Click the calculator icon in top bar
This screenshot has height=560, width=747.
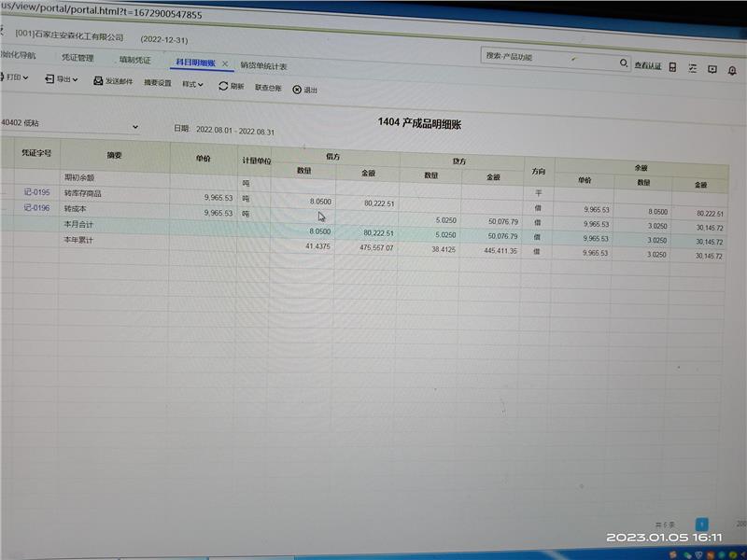(x=670, y=66)
